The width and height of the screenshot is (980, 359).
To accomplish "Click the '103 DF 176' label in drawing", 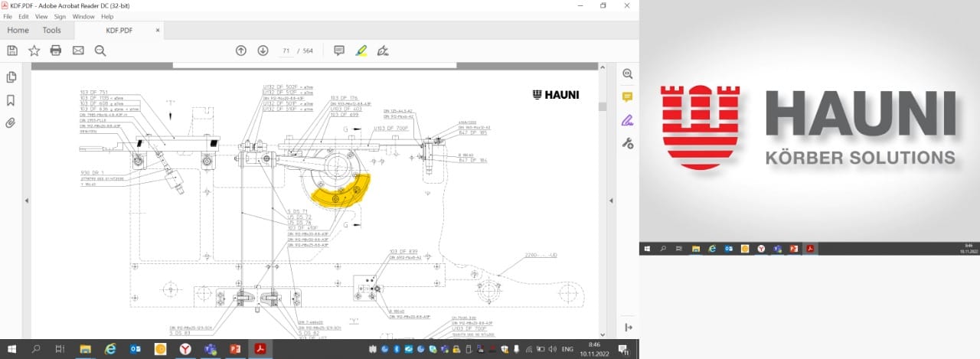I will point(344,99).
